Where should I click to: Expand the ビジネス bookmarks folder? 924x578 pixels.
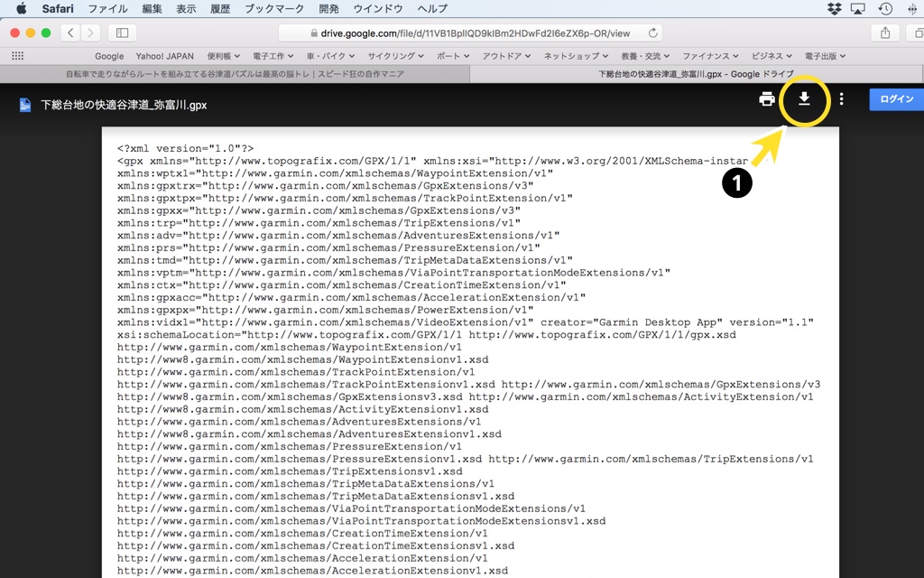772,56
